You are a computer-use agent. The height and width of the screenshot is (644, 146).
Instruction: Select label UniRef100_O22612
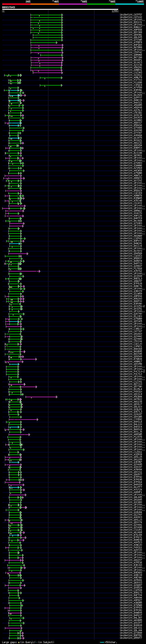(x=131, y=75)
